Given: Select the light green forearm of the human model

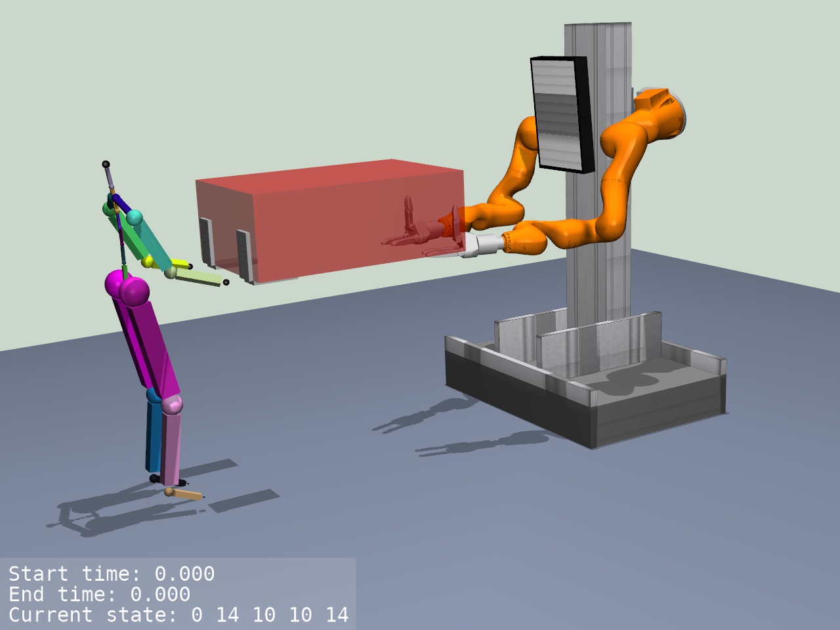Looking at the screenshot, I should tap(199, 278).
